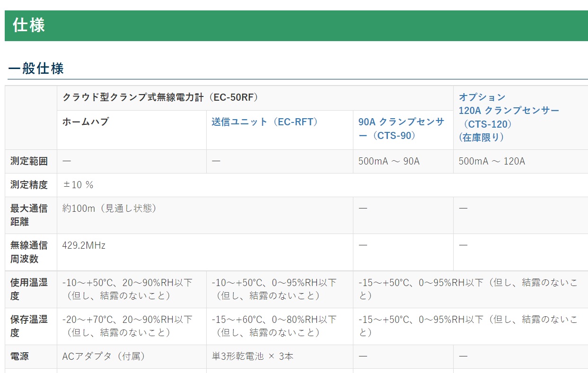This screenshot has width=588, height=373.
Task: Select the 最大通信距離 row label
Action: point(29,215)
